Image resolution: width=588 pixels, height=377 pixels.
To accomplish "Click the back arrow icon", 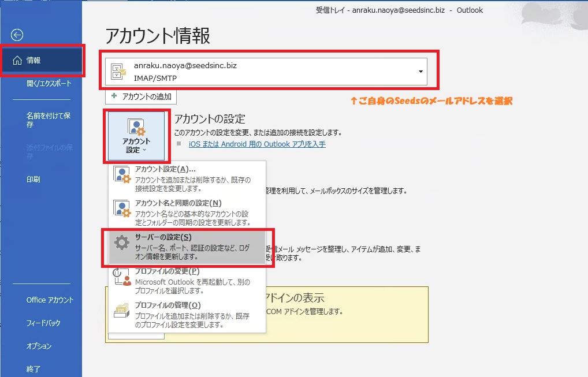I will [x=17, y=35].
